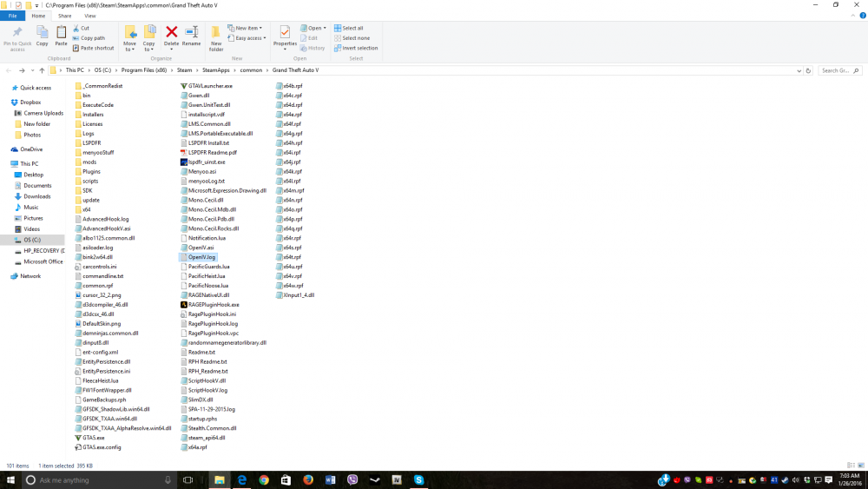
Task: Click SteamApps in the breadcrumb path
Action: click(x=216, y=70)
